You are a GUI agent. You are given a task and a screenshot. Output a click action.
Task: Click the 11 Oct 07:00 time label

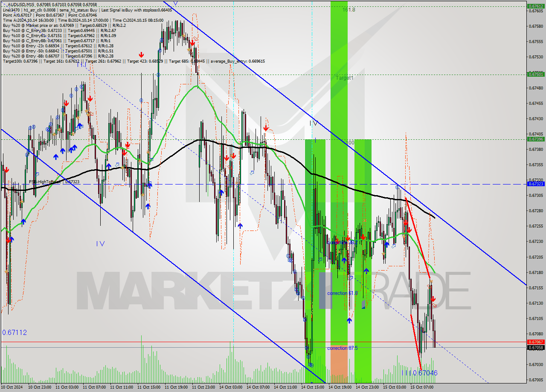tap(93, 387)
